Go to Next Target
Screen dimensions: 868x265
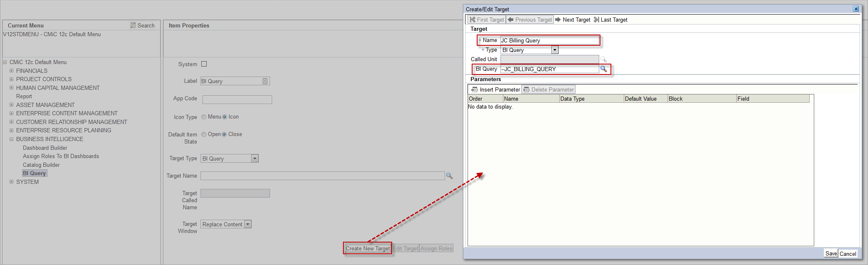pos(573,20)
